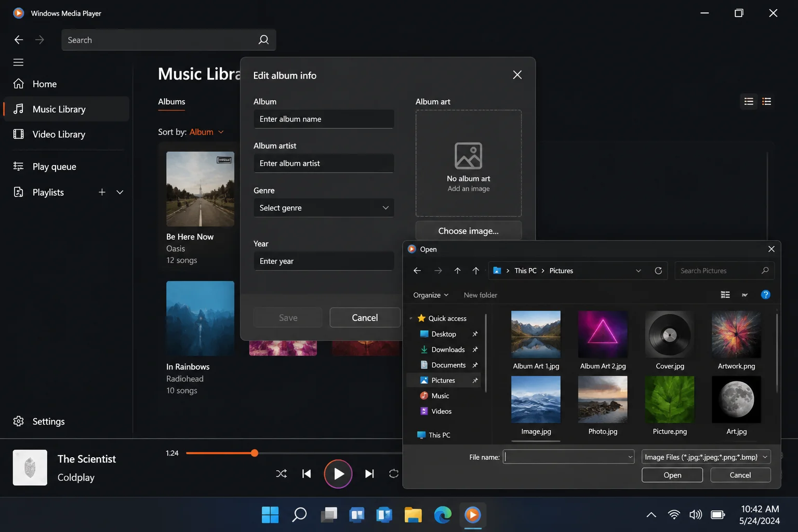Open the Organize menu
Viewport: 798px width, 532px height.
click(431, 295)
